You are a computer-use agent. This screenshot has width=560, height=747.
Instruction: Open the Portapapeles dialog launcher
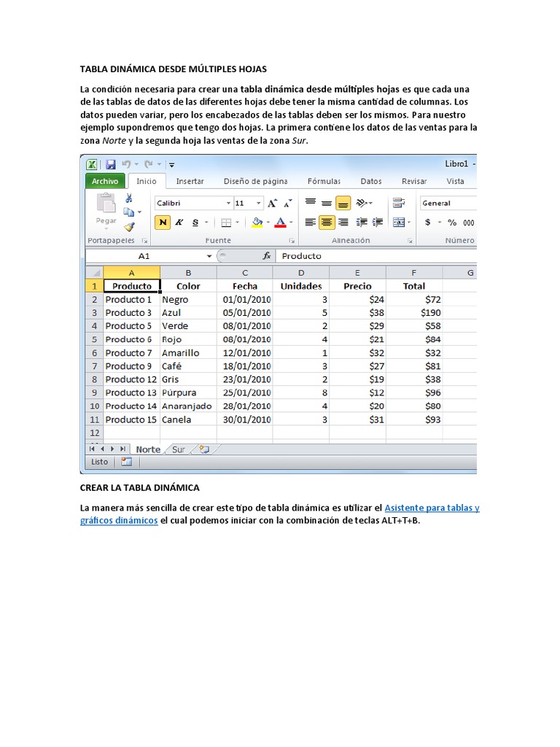[x=144, y=241]
